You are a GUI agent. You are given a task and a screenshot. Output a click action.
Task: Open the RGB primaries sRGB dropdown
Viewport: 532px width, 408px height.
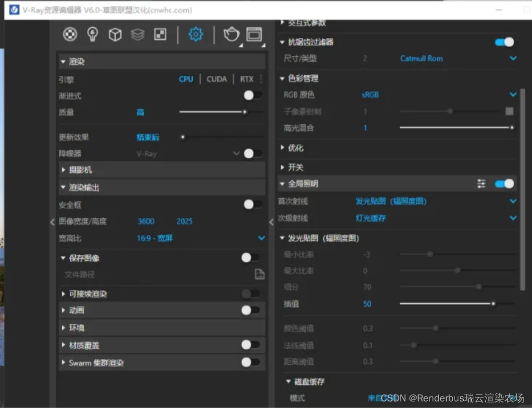(439, 95)
